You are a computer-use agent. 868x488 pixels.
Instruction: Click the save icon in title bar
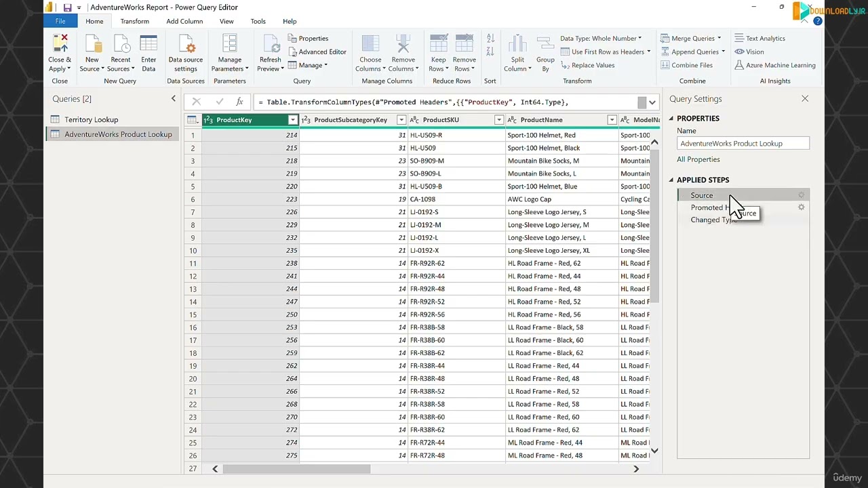pos(67,7)
